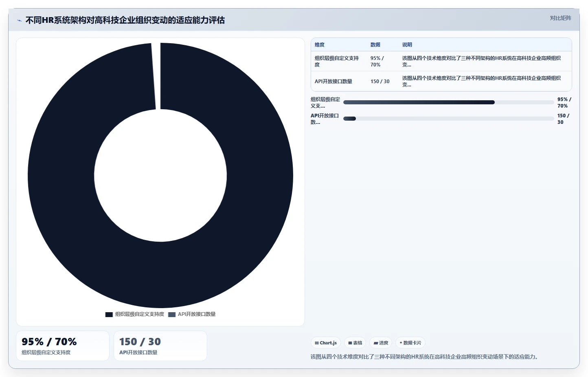
Task: Click the API开放接口 progress bar
Action: [x=448, y=119]
